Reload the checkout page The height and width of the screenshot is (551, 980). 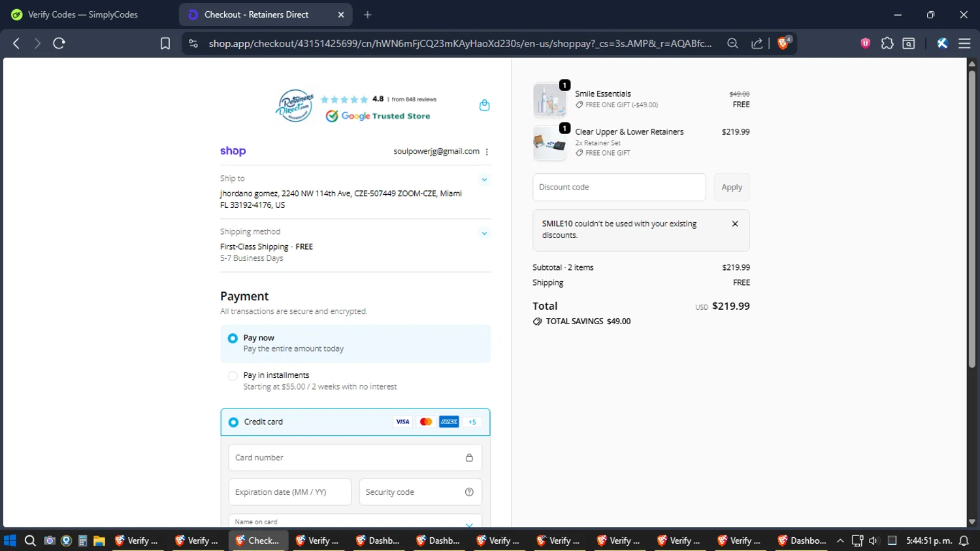59,43
